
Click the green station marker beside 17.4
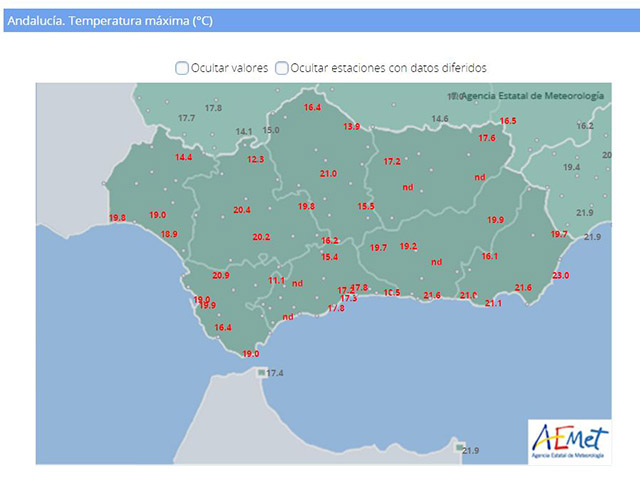[x=261, y=372]
